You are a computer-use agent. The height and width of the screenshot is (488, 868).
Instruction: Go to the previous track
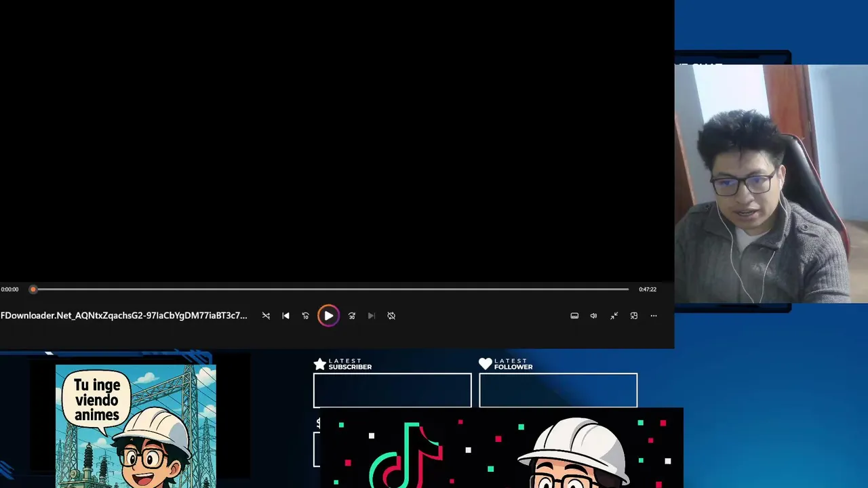click(285, 316)
